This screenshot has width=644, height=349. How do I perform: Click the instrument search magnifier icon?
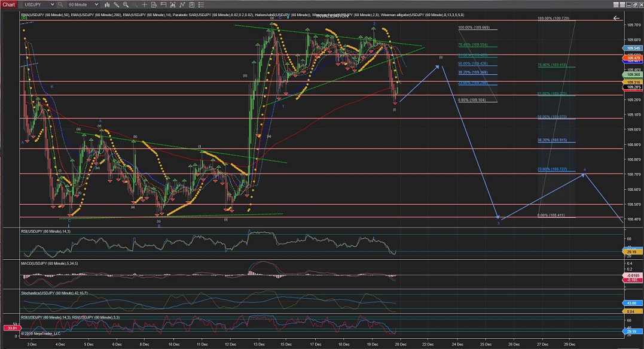60,5
